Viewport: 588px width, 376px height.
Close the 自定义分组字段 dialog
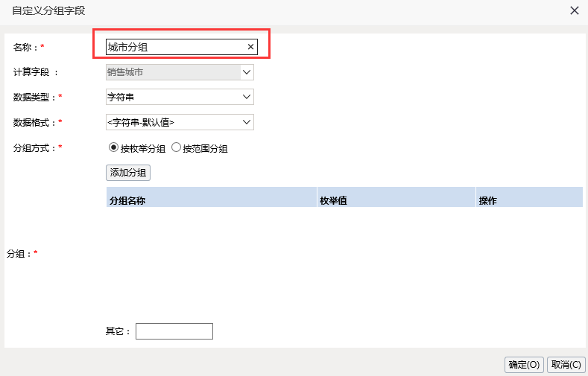(574, 10)
